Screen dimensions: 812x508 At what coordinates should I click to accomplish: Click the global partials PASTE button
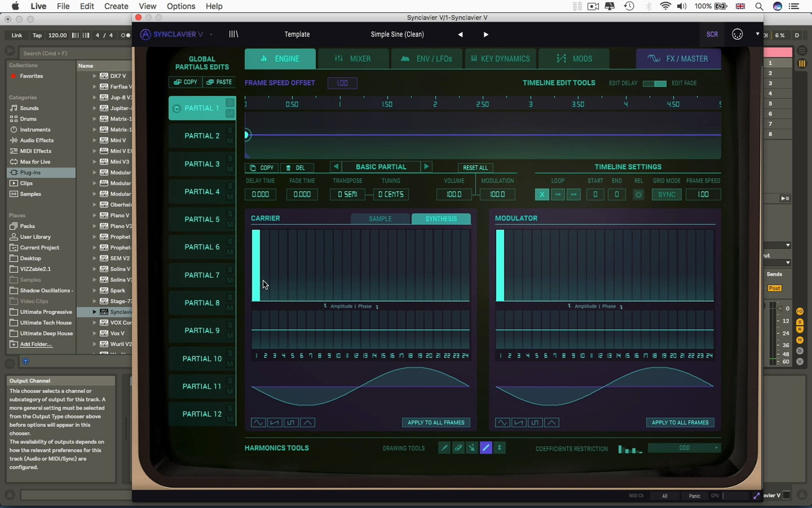tap(219, 82)
